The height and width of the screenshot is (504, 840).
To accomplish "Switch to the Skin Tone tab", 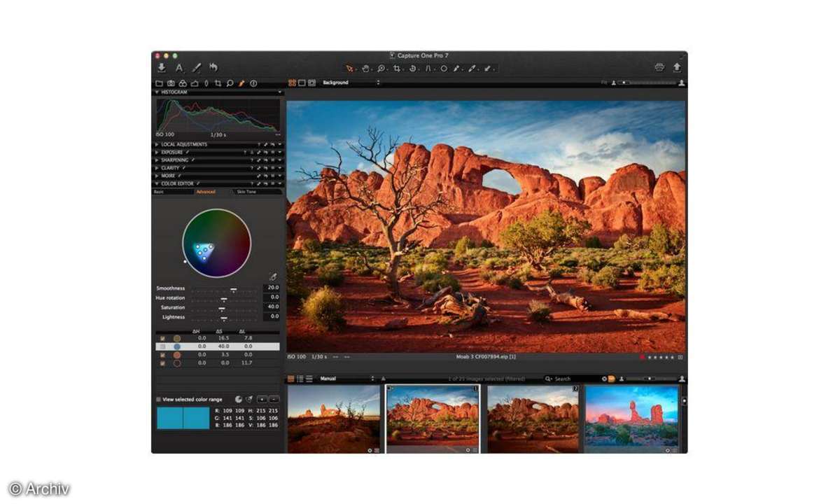I will [259, 191].
